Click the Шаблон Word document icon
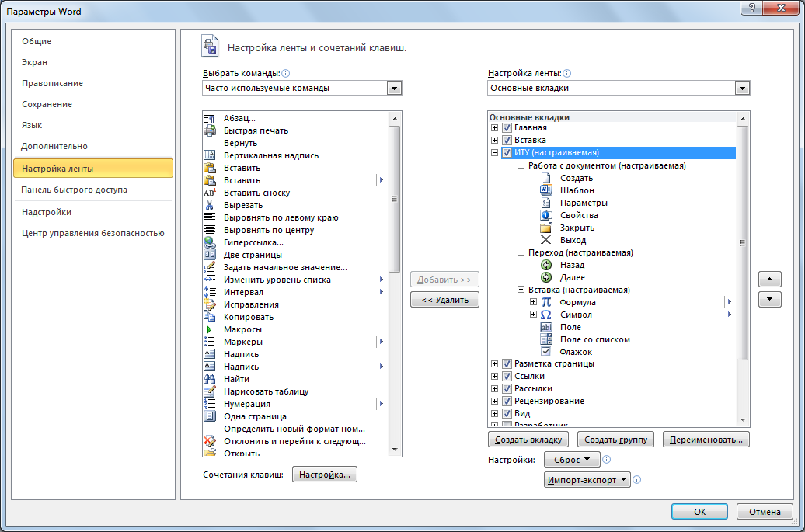 pos(545,190)
